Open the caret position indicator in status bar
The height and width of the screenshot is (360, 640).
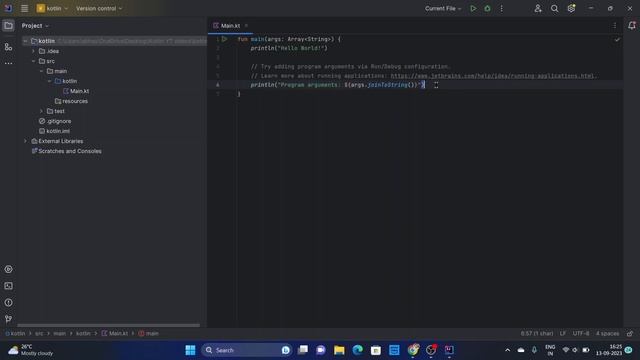coord(537,333)
